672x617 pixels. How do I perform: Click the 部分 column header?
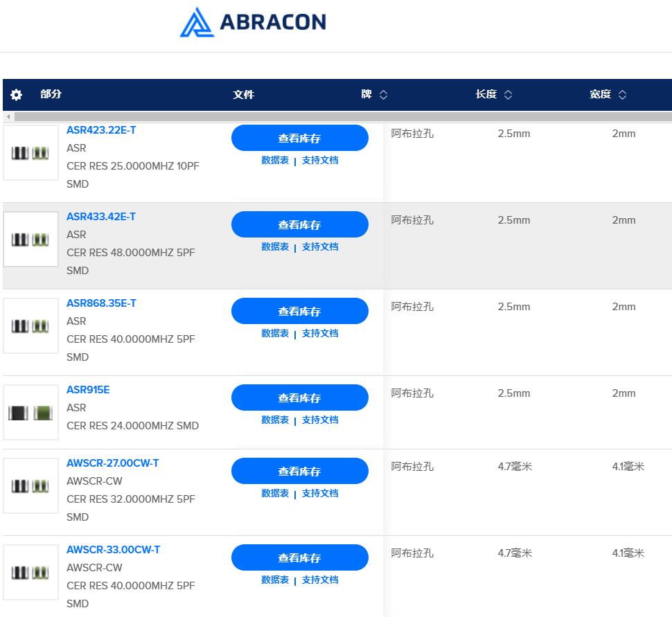(51, 94)
